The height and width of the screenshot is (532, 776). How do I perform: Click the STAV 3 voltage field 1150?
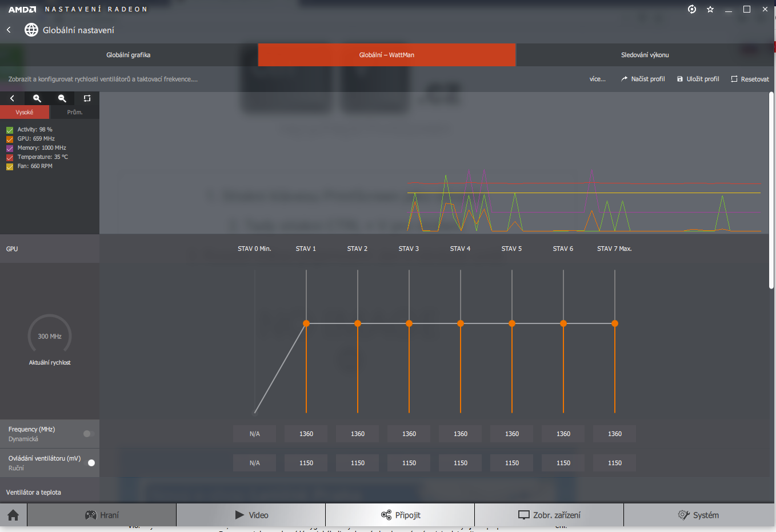pos(409,463)
